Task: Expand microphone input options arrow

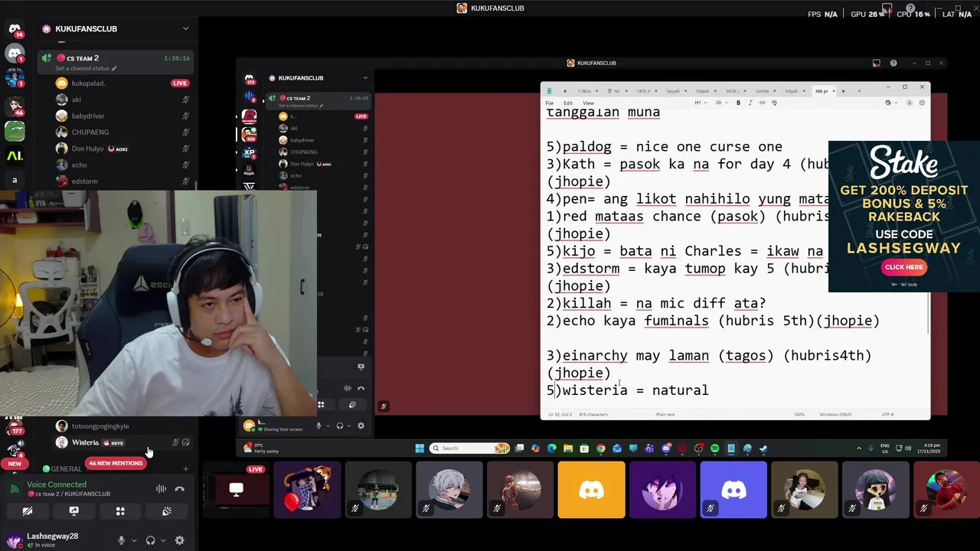Action: (x=134, y=540)
